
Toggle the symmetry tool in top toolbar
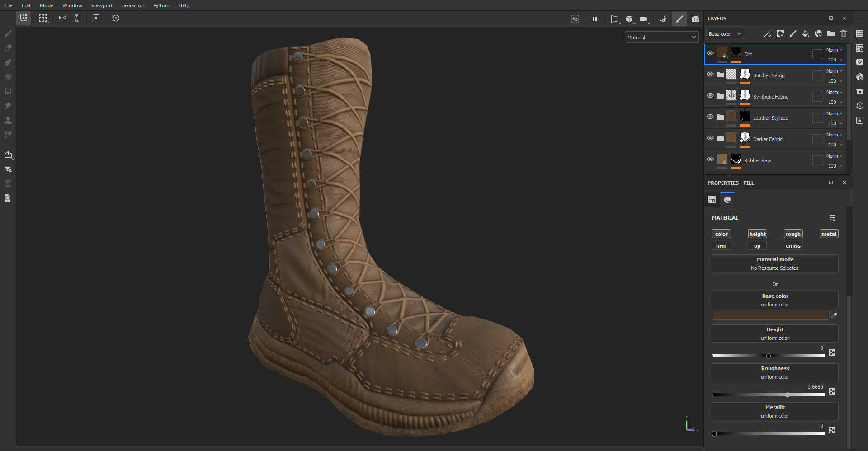click(62, 18)
